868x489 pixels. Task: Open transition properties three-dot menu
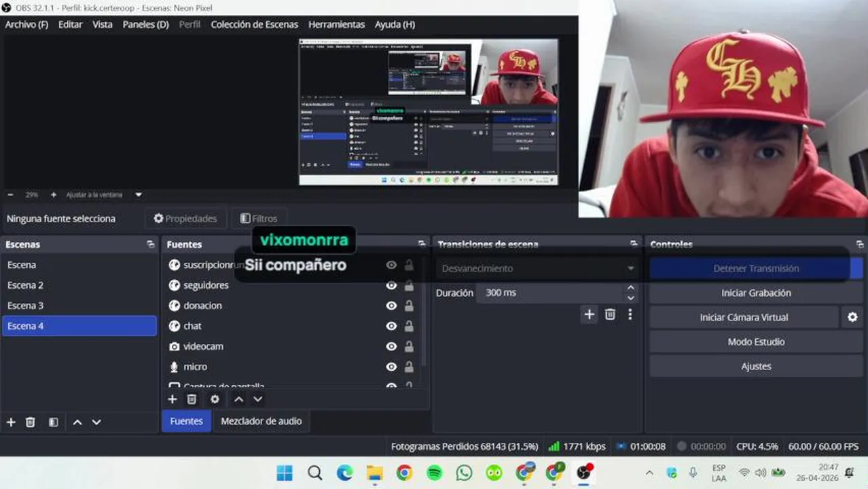[630, 314]
